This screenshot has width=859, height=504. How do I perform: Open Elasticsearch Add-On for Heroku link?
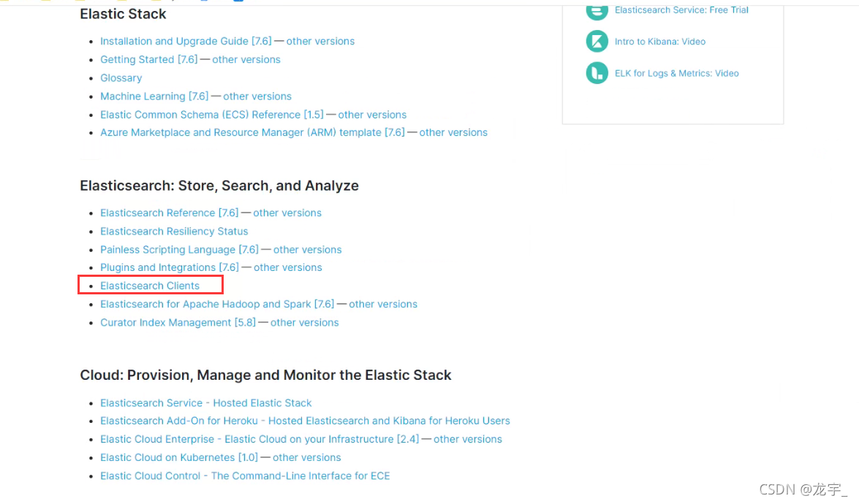305,421
